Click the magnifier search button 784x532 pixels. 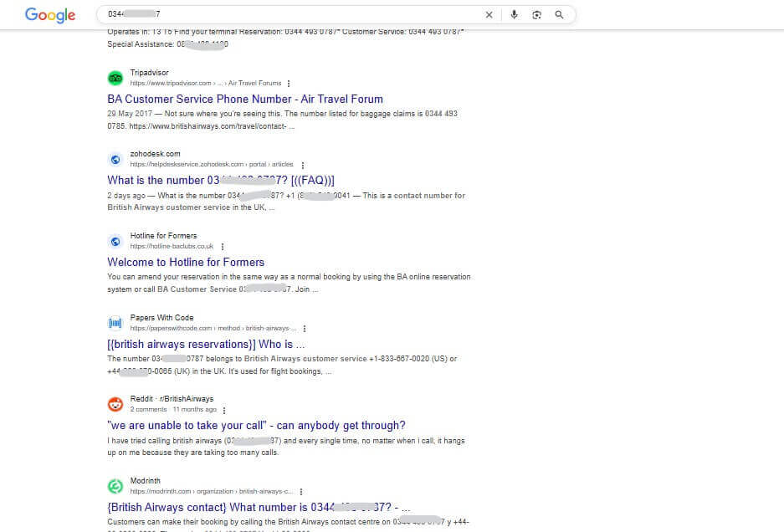click(x=559, y=15)
